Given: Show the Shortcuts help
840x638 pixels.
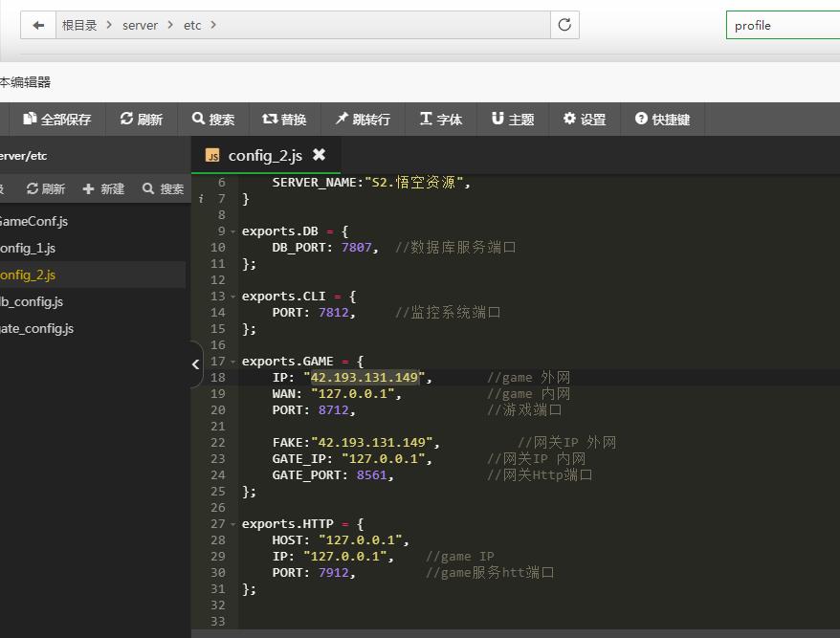Looking at the screenshot, I should pyautogui.click(x=662, y=120).
